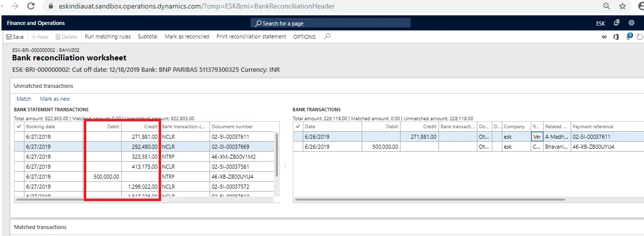This screenshot has width=644, height=236.
Task: Expand the Matched transactions section
Action: click(x=40, y=227)
